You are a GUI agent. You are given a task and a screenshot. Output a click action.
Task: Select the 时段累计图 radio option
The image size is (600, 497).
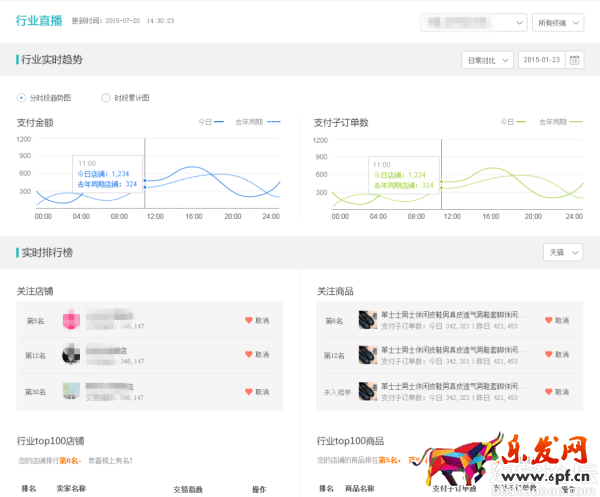click(x=106, y=97)
